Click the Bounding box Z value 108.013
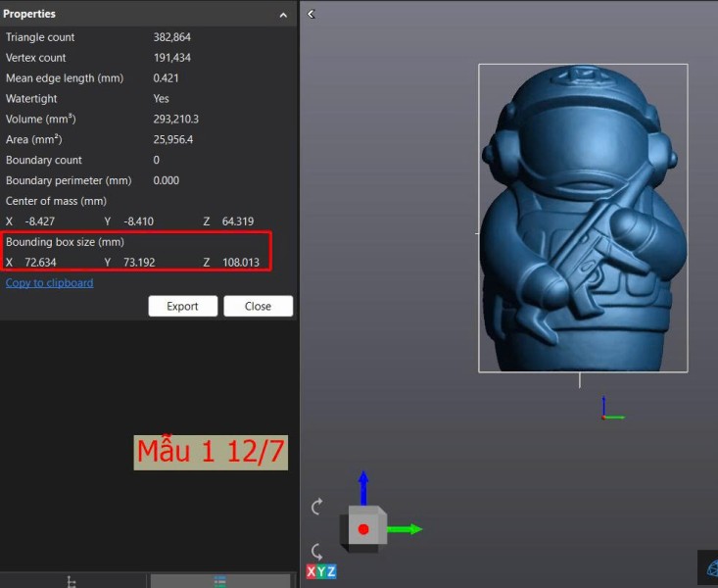The height and width of the screenshot is (588, 718). pyautogui.click(x=241, y=262)
